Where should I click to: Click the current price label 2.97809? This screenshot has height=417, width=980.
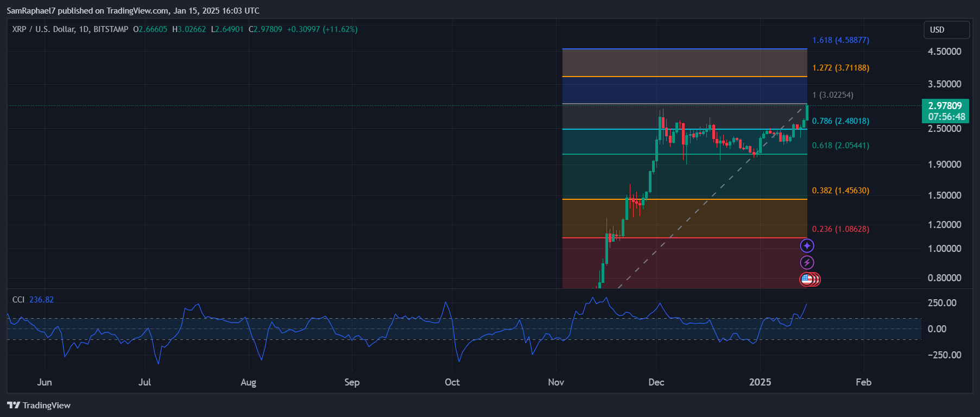(945, 106)
